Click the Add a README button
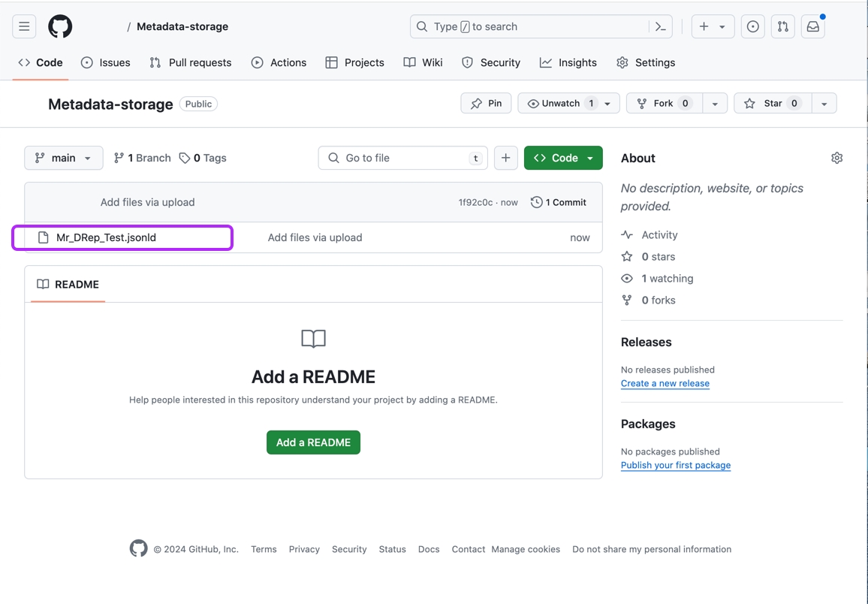The image size is (868, 604). pos(313,442)
